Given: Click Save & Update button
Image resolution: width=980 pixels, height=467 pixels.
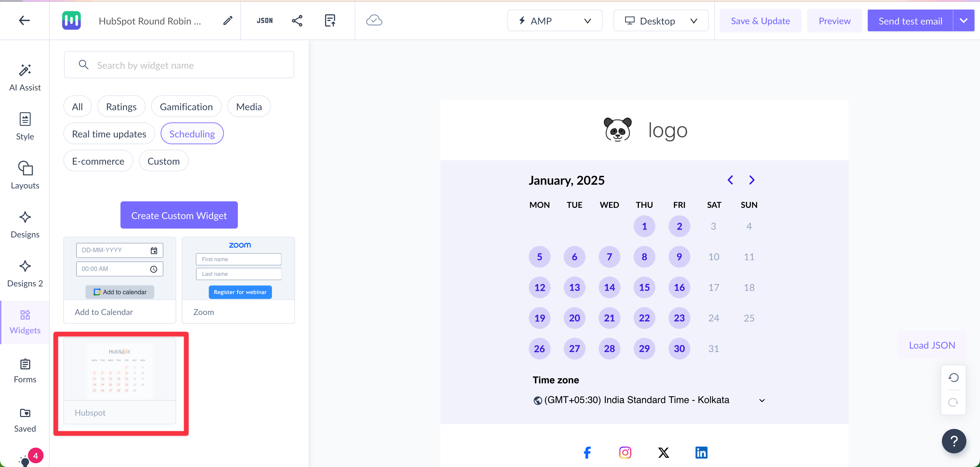Looking at the screenshot, I should pos(760,20).
